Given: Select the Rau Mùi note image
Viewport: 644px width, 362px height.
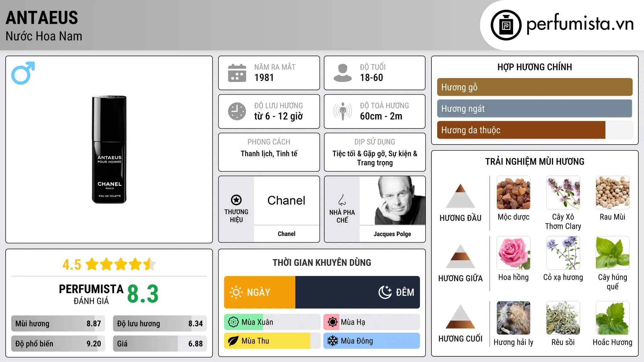Looking at the screenshot, I should 613,193.
